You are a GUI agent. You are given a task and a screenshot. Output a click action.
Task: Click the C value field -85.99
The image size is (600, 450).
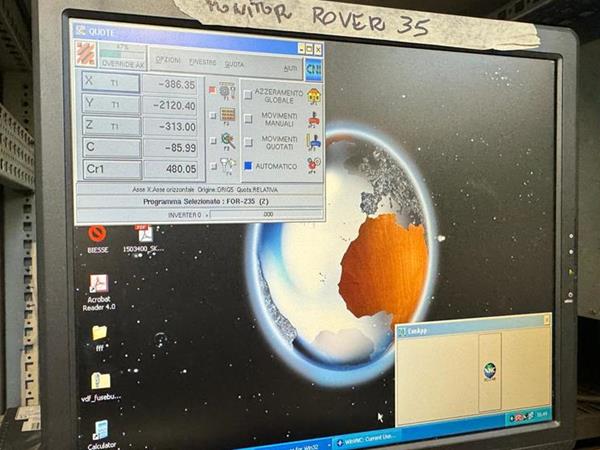(x=171, y=148)
